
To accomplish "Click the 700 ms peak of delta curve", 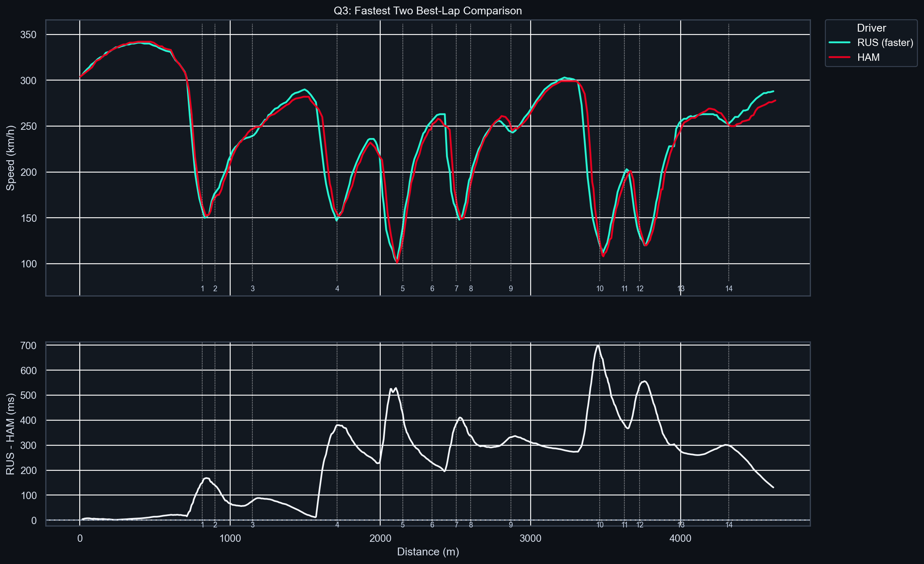I will click(x=598, y=346).
